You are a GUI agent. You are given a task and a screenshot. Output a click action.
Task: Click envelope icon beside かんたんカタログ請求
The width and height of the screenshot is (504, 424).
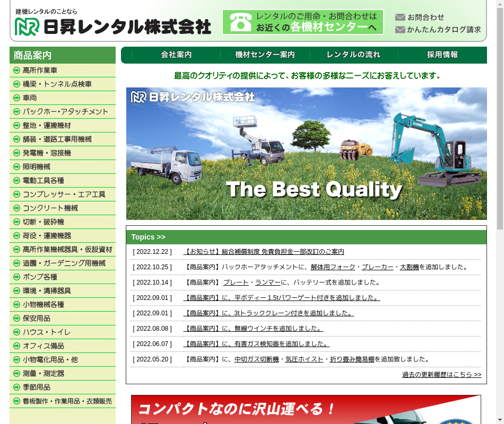(x=400, y=30)
